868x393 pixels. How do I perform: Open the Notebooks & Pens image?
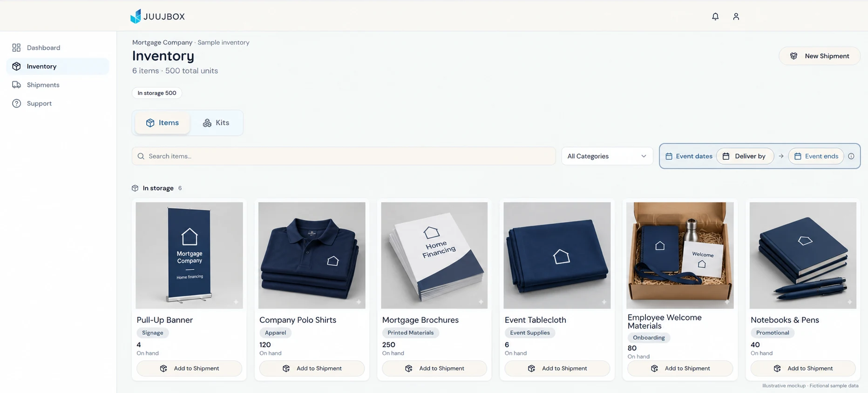point(803,255)
